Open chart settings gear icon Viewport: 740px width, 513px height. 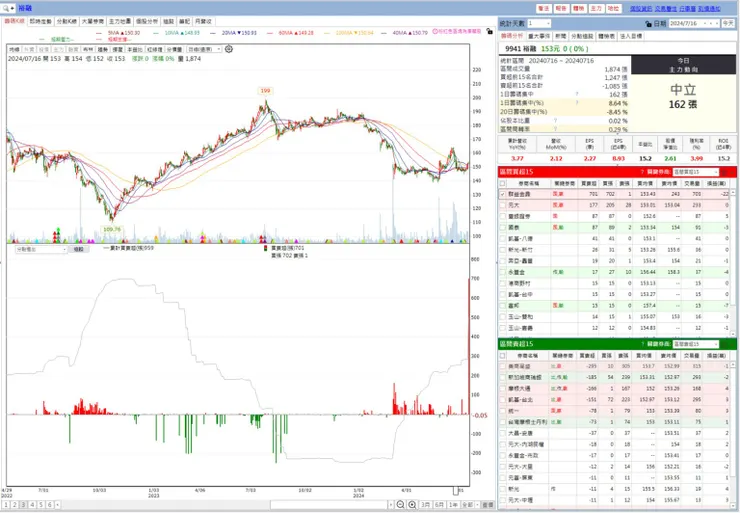tap(229, 49)
